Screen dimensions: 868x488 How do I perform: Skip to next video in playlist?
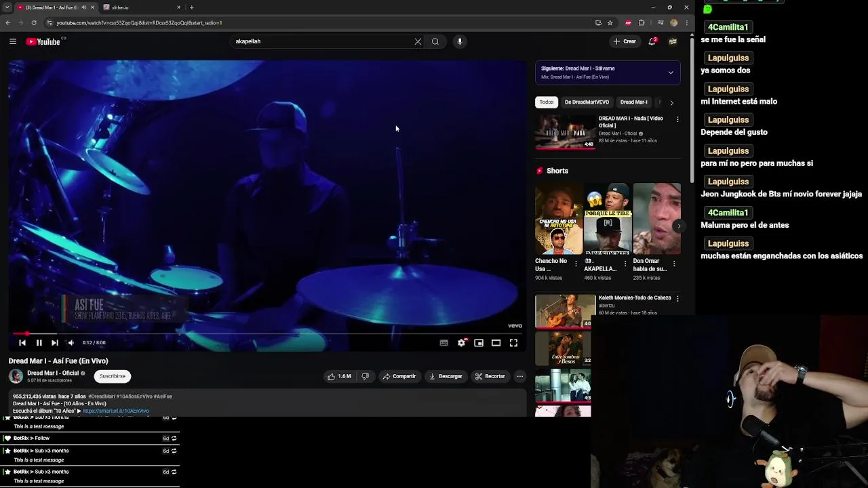point(55,343)
